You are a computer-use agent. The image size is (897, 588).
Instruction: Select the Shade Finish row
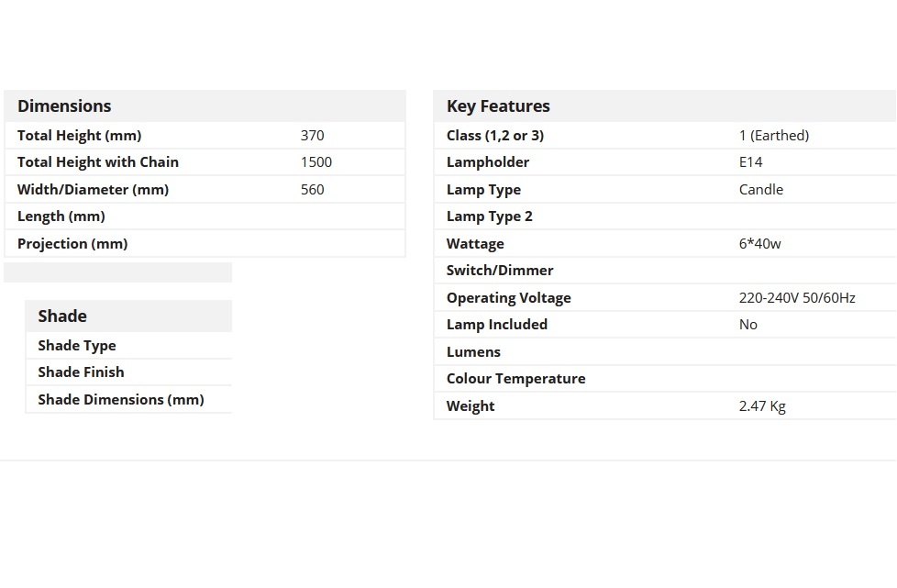click(x=128, y=372)
